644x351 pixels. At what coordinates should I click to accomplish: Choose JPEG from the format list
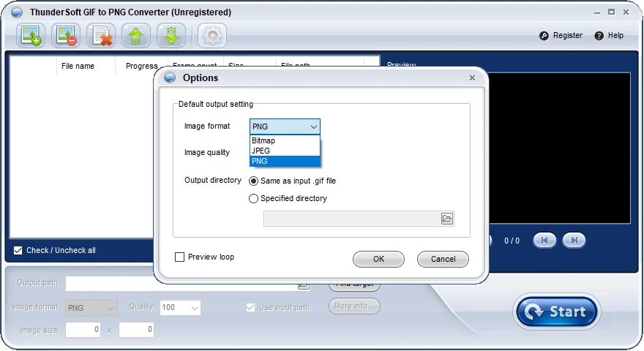tap(285, 151)
